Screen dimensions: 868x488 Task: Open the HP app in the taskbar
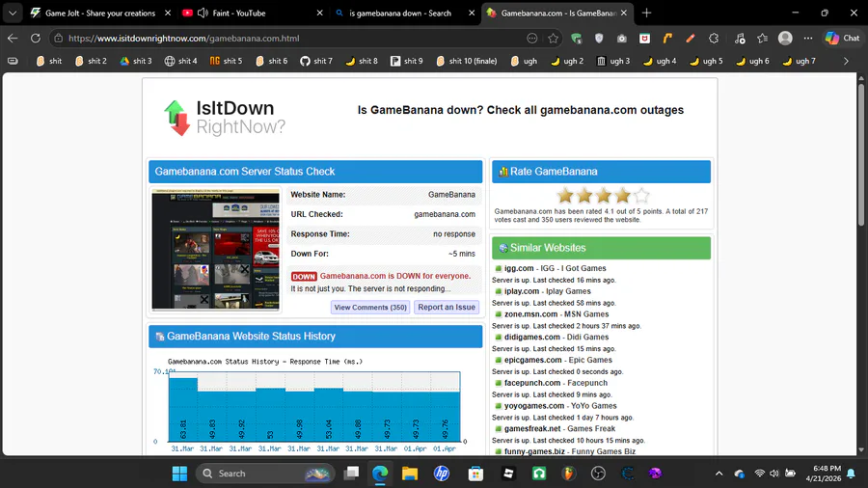coord(441,474)
